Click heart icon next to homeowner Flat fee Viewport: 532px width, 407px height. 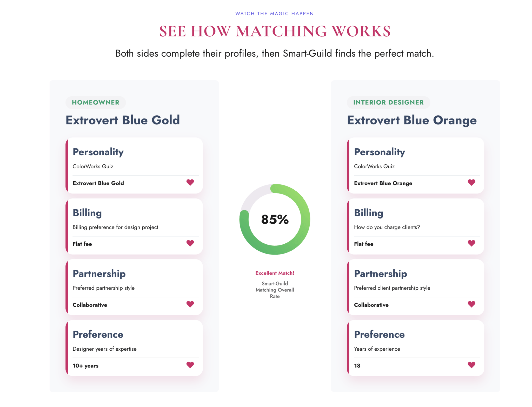point(190,243)
